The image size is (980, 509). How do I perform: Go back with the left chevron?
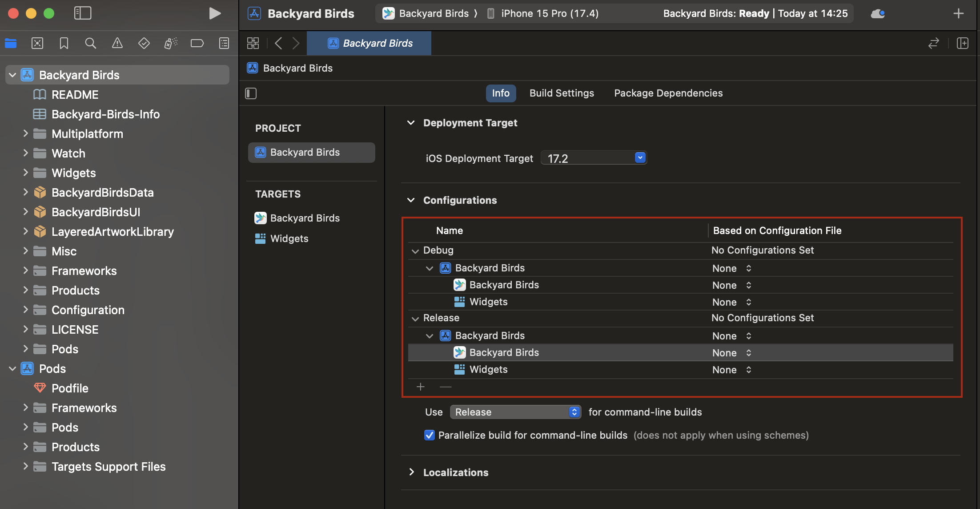pyautogui.click(x=279, y=43)
